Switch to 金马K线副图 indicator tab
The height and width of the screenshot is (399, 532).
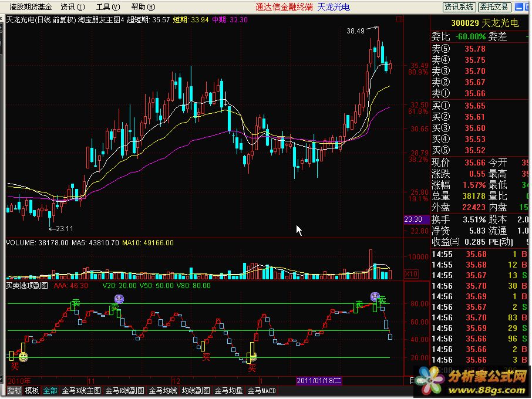coord(125,391)
